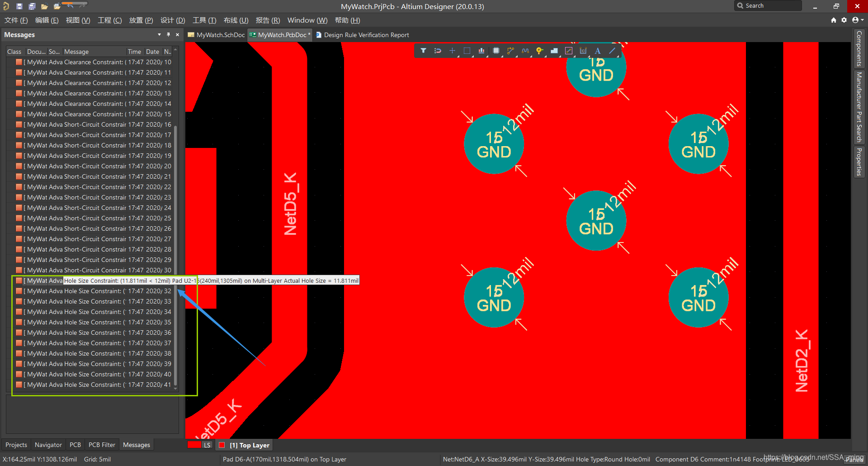
Task: Select the Move objects cross tool
Action: (x=452, y=51)
